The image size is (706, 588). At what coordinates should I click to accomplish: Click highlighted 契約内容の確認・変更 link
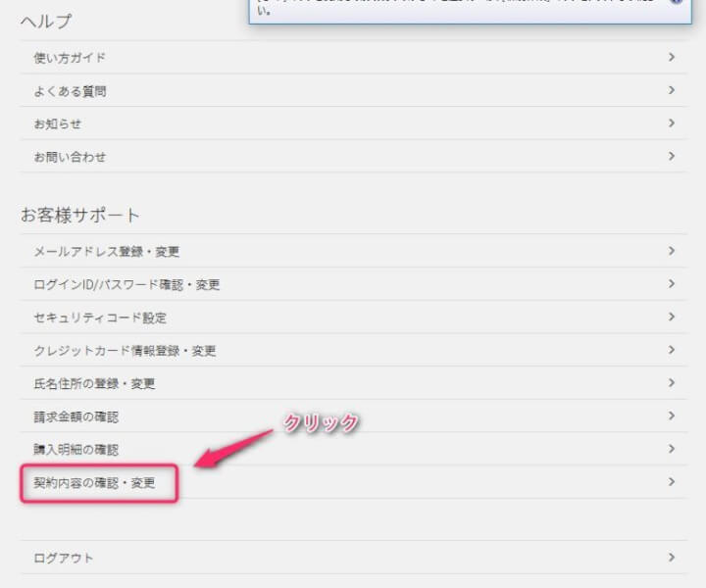[x=95, y=483]
